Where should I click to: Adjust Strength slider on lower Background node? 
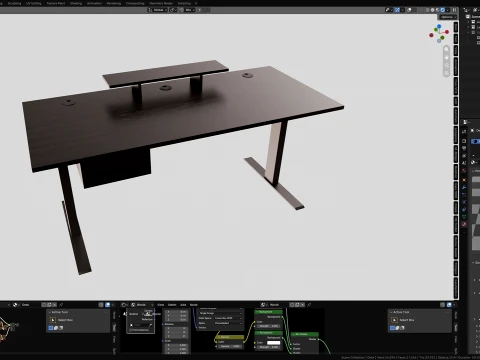click(x=269, y=347)
